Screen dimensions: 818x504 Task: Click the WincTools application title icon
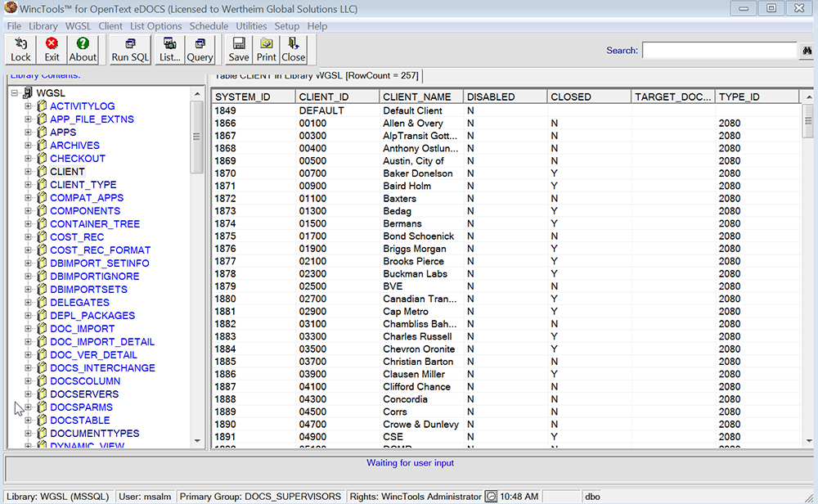click(x=11, y=8)
